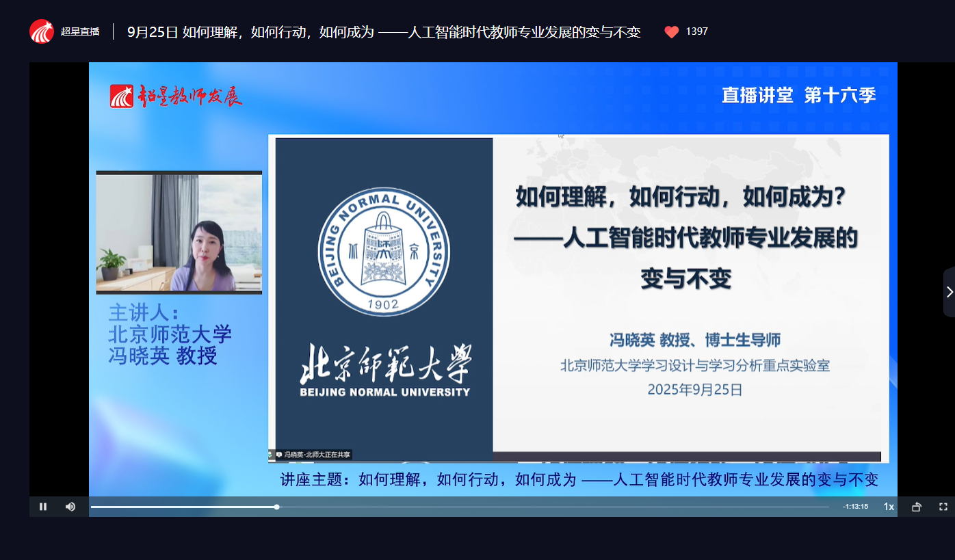Open the 1x playback speed menu

pyautogui.click(x=889, y=507)
